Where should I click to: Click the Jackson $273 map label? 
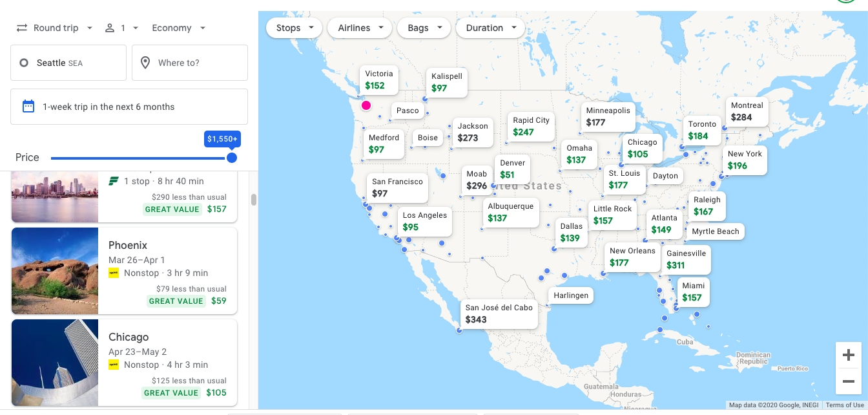click(x=473, y=132)
